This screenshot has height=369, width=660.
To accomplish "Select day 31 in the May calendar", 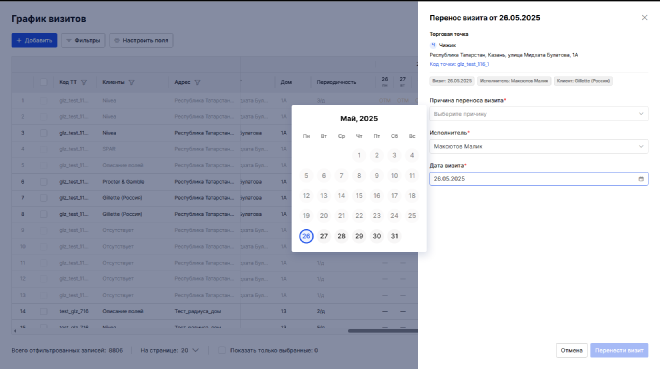I will point(394,236).
